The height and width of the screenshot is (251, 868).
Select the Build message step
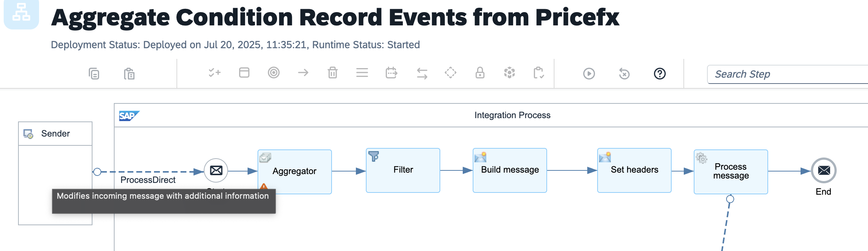click(510, 170)
